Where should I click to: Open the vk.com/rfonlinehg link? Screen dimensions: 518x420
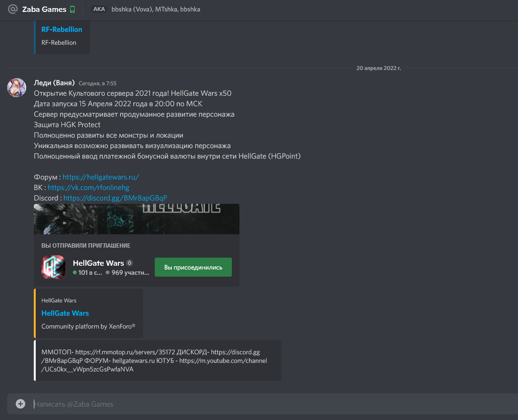coord(89,188)
